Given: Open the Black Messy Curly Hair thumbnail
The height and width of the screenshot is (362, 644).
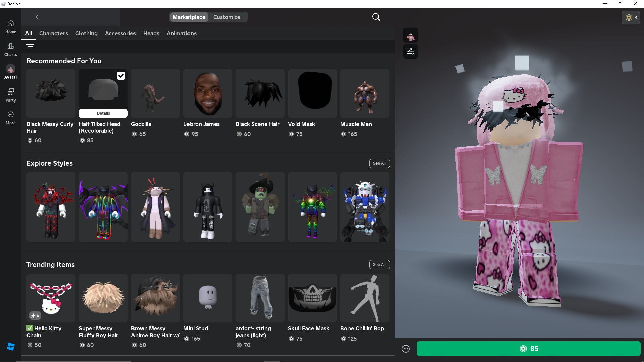Looking at the screenshot, I should (51, 94).
